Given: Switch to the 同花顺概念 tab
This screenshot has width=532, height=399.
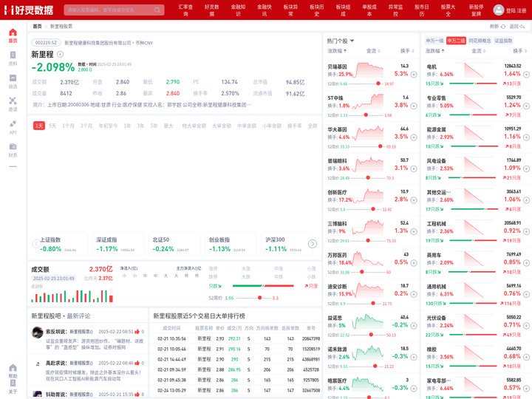Looking at the screenshot, I should click(x=480, y=41).
